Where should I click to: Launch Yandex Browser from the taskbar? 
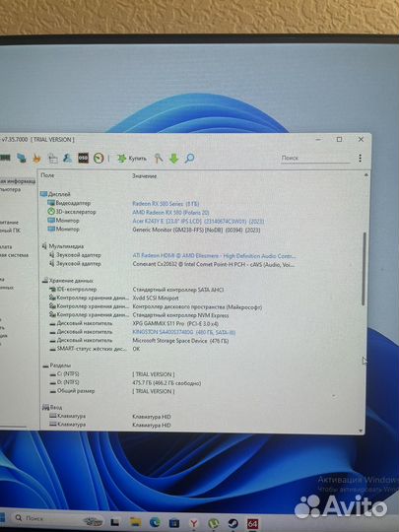click(194, 523)
